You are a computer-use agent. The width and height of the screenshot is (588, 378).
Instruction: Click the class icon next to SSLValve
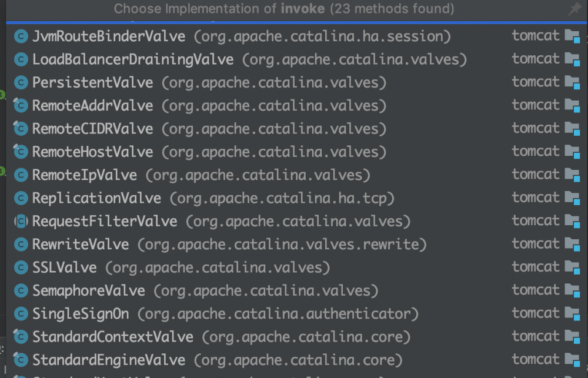(x=21, y=267)
